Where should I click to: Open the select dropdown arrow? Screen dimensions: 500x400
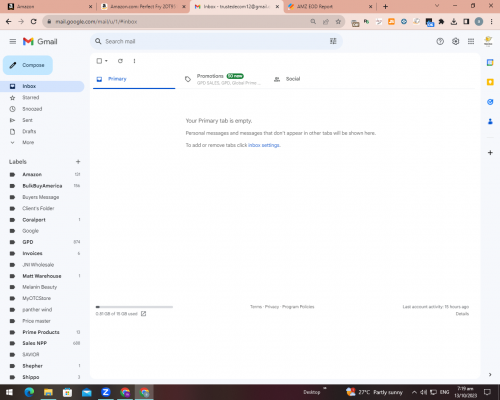point(106,61)
